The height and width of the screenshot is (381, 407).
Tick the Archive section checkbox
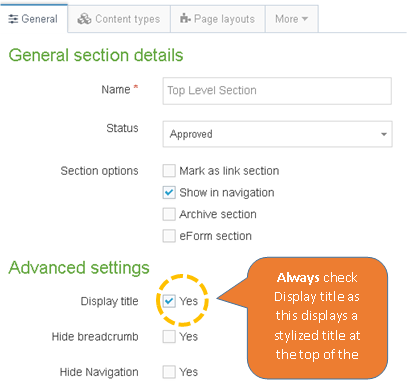point(169,214)
